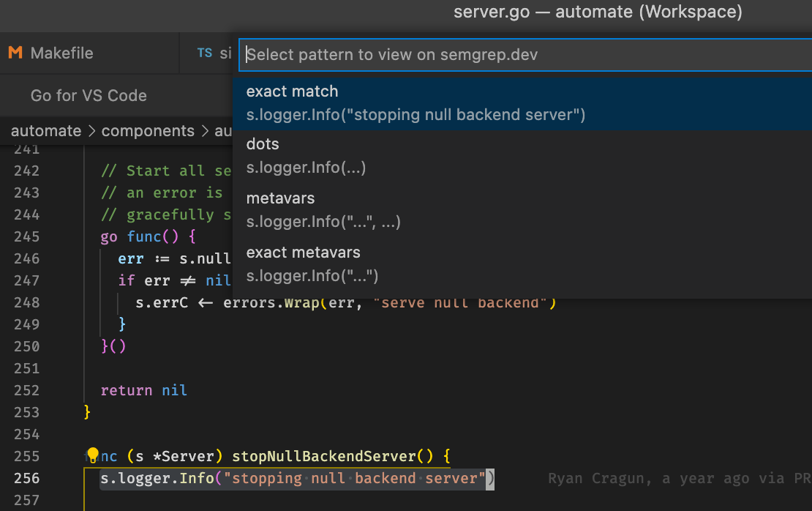The image size is (812, 511).
Task: Click 'return nil' statement
Action: coord(143,390)
